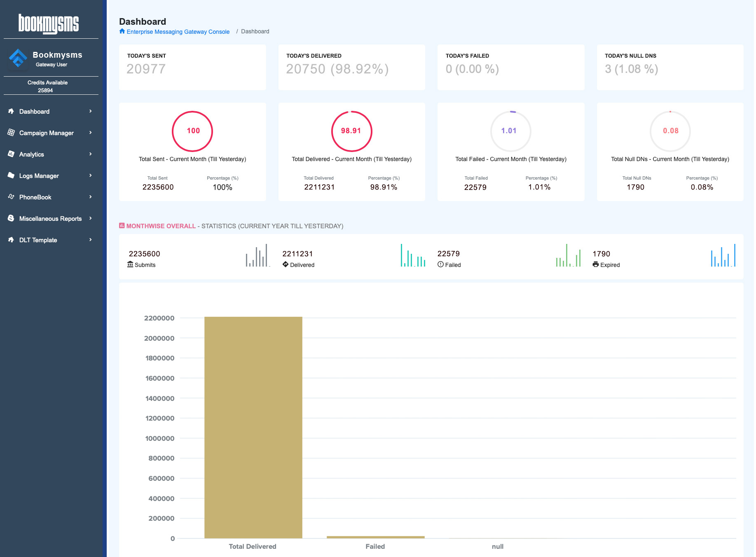Expand the Analytics chevron

[91, 154]
